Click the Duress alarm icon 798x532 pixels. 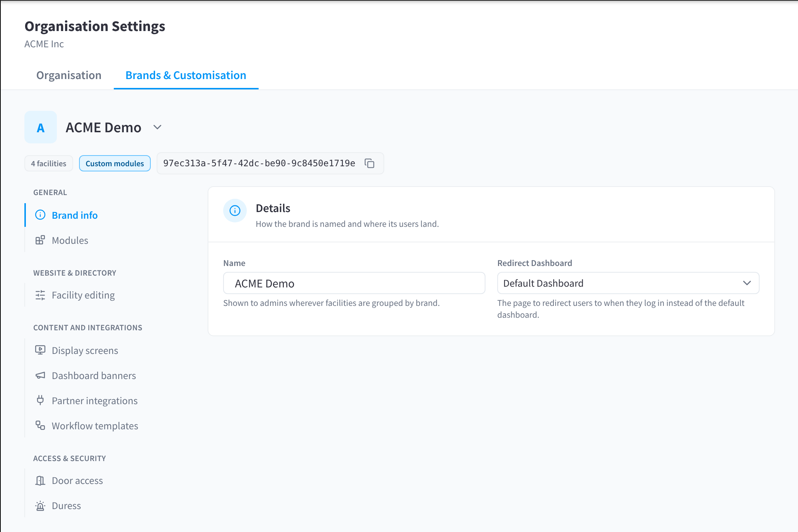point(40,505)
